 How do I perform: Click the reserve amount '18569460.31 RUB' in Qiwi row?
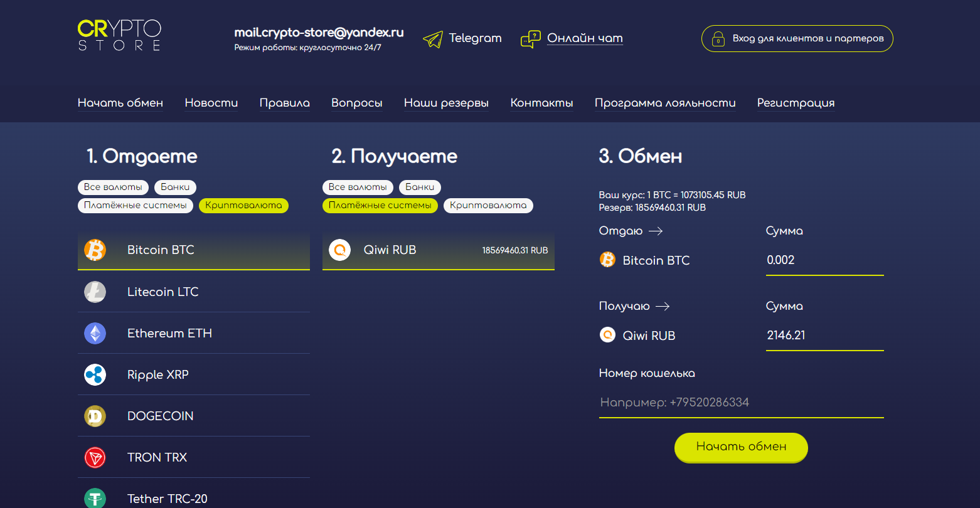tap(515, 250)
